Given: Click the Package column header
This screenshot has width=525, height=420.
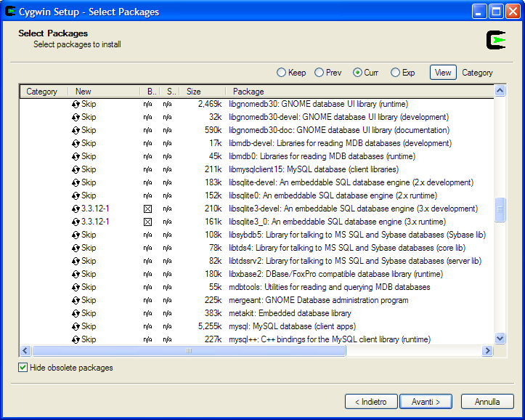Looking at the screenshot, I should pyautogui.click(x=359, y=92).
